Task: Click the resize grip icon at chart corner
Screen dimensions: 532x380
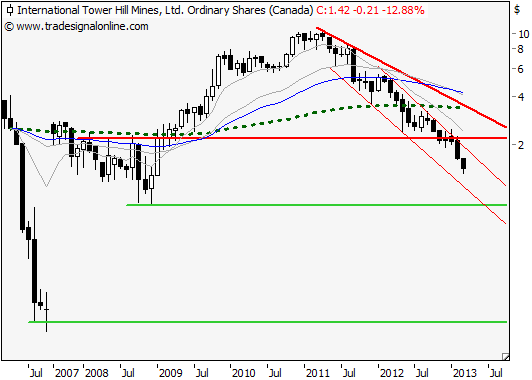Action: pyautogui.click(x=506, y=356)
